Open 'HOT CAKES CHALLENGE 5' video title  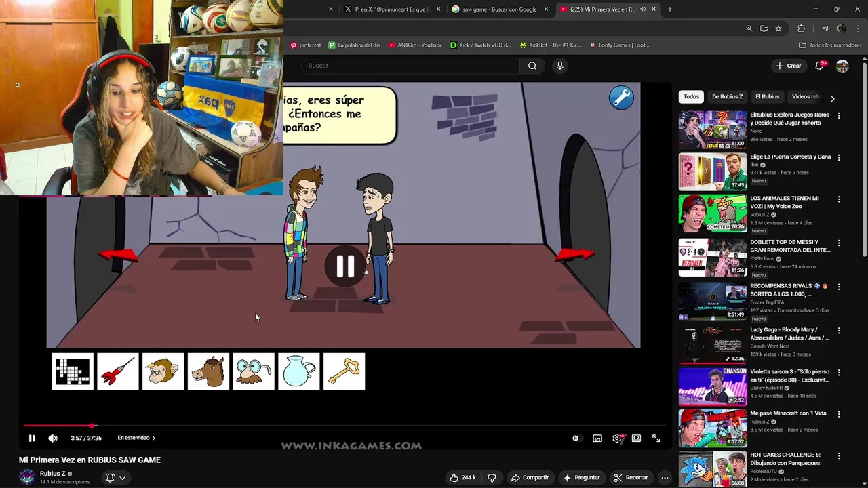pyautogui.click(x=785, y=459)
